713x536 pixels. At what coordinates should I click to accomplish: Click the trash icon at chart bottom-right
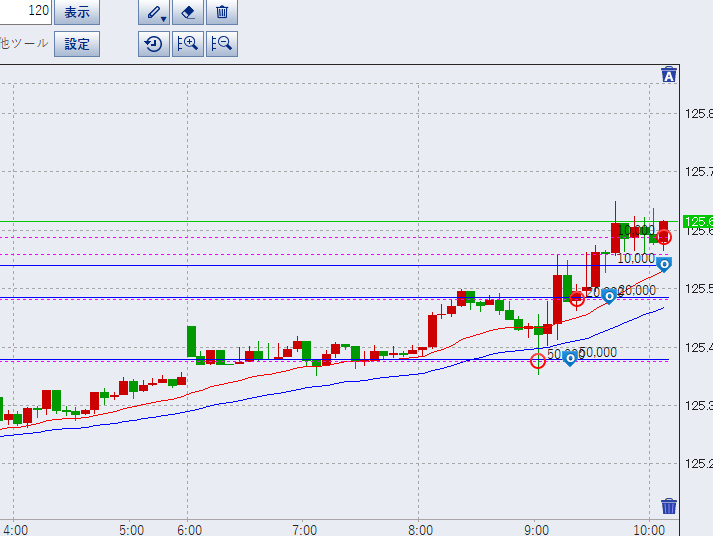[669, 506]
